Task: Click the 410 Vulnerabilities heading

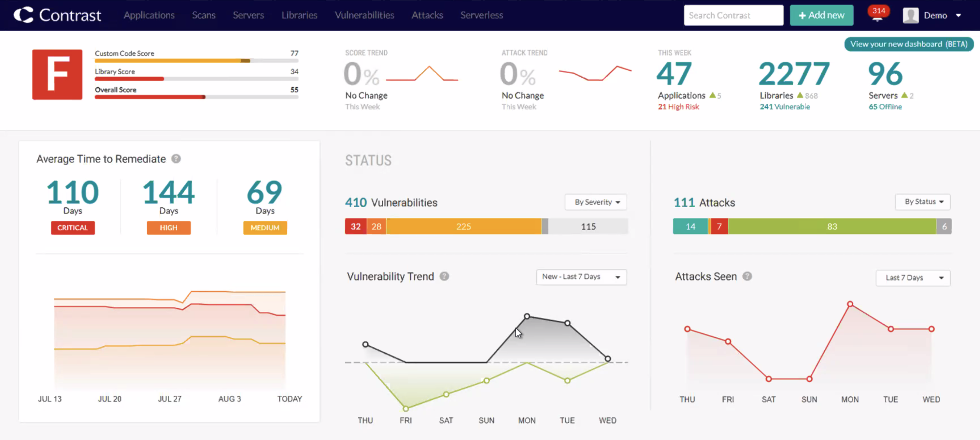Action: click(x=391, y=202)
